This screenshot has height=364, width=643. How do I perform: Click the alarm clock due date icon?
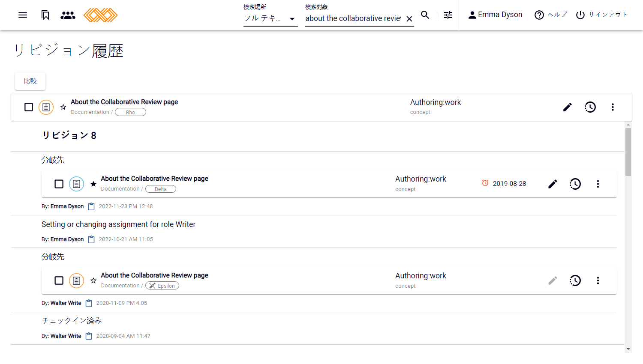pyautogui.click(x=485, y=183)
